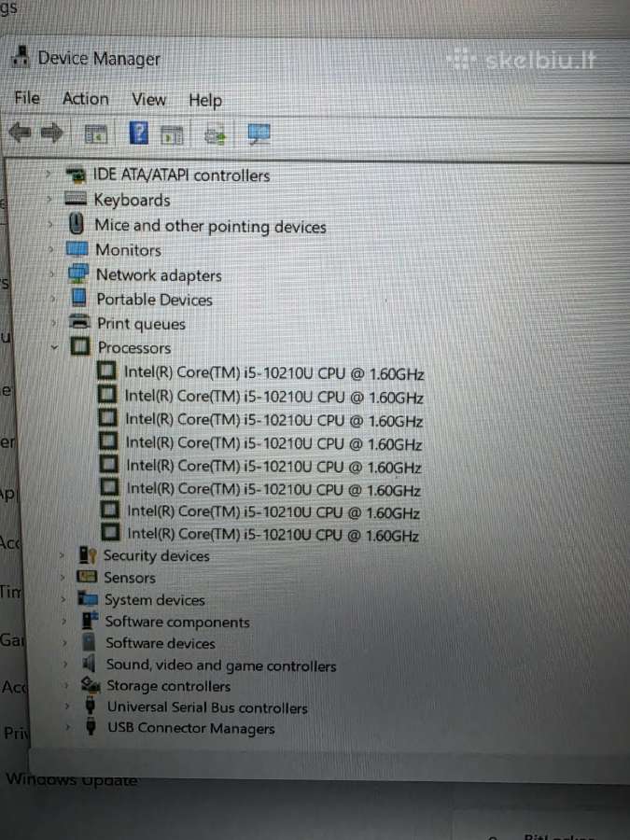Image resolution: width=630 pixels, height=840 pixels.
Task: Open the File menu
Action: [x=27, y=97]
